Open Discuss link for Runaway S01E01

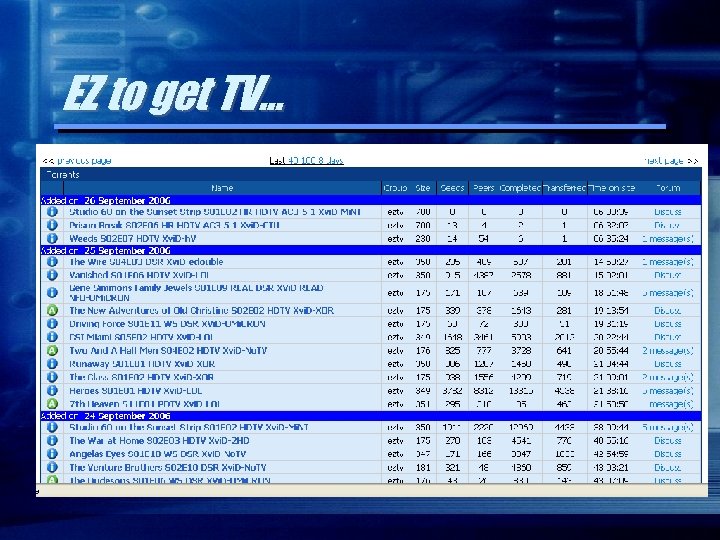click(667, 364)
